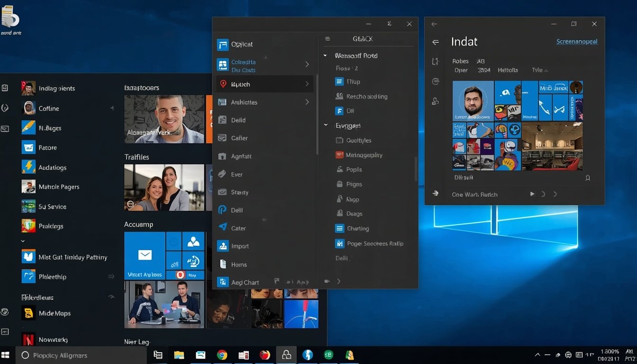Expand the Atshicttes submenu chevron
Screen dimensions: 637x364
pyautogui.click(x=307, y=102)
